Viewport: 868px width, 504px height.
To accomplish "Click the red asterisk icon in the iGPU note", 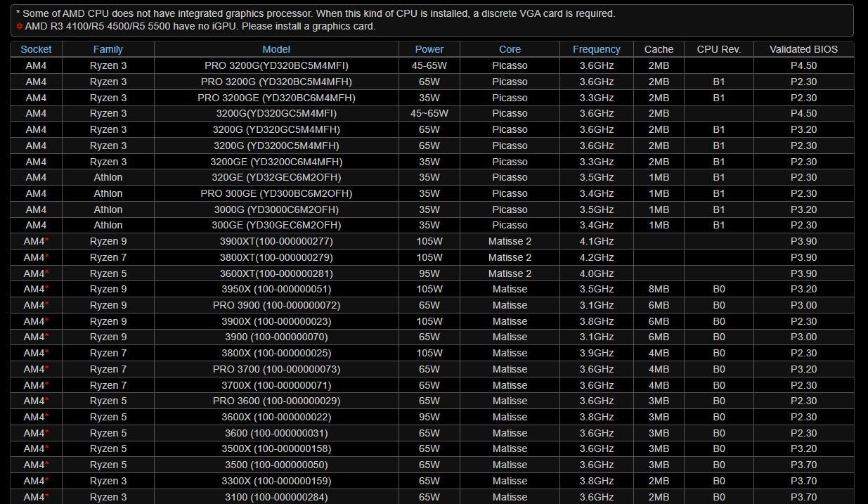I will [x=20, y=27].
